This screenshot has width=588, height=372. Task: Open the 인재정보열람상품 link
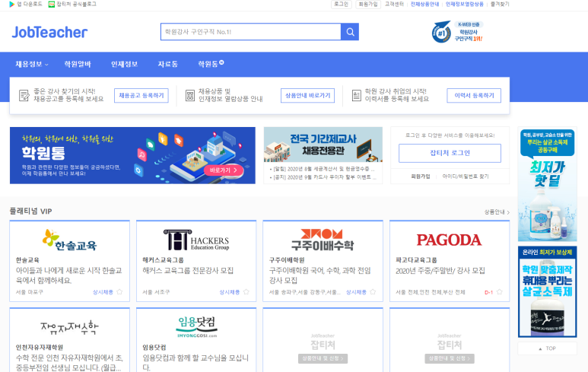click(x=465, y=4)
